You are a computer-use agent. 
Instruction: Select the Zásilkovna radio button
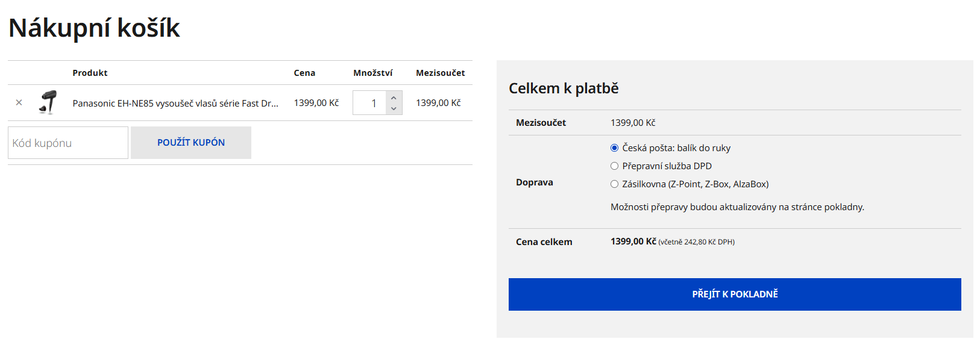614,184
